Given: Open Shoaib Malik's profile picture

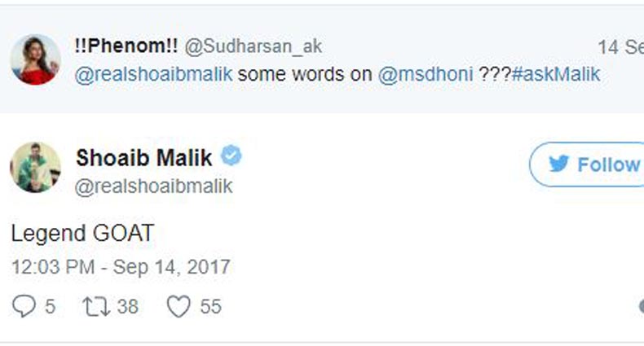Looking at the screenshot, I should coord(35,167).
